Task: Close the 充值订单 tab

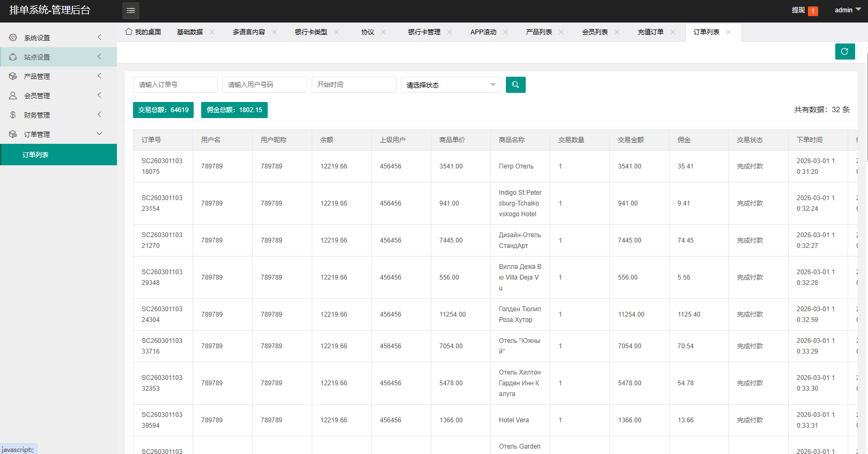Action: [673, 32]
